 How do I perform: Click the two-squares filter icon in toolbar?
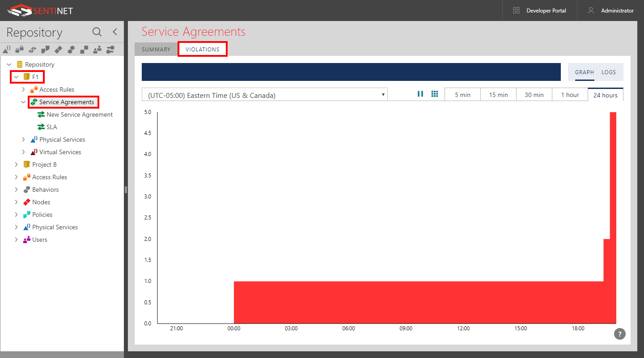tap(84, 49)
